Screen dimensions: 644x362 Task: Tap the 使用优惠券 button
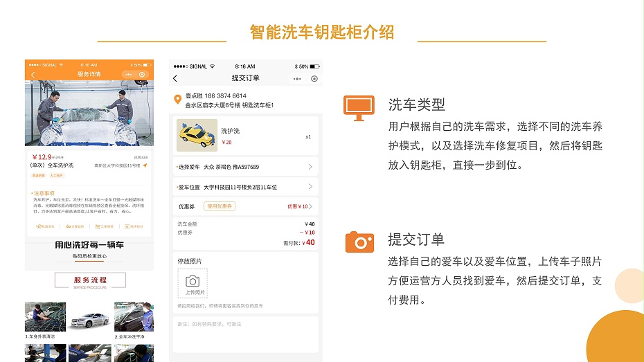(220, 206)
